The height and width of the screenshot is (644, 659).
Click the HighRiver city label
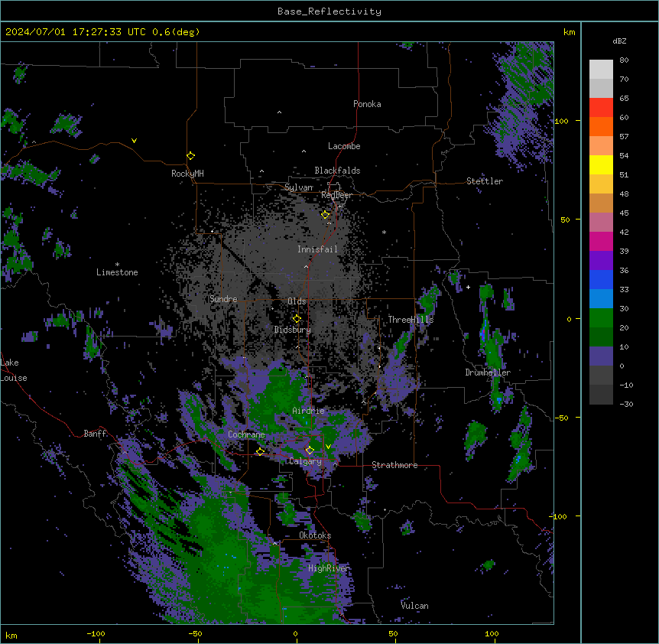[x=329, y=568]
